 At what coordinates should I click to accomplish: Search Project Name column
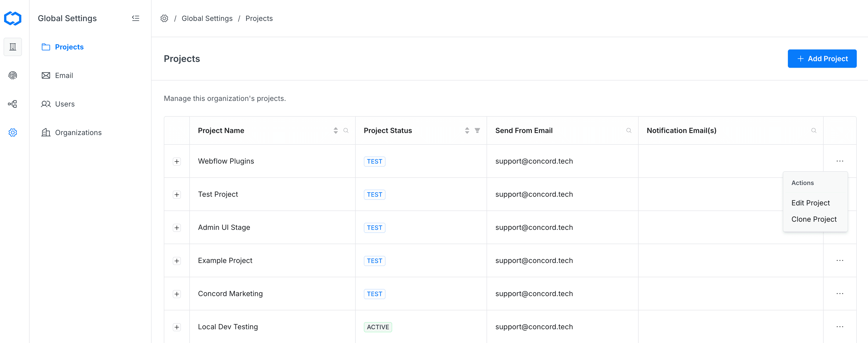[346, 131]
